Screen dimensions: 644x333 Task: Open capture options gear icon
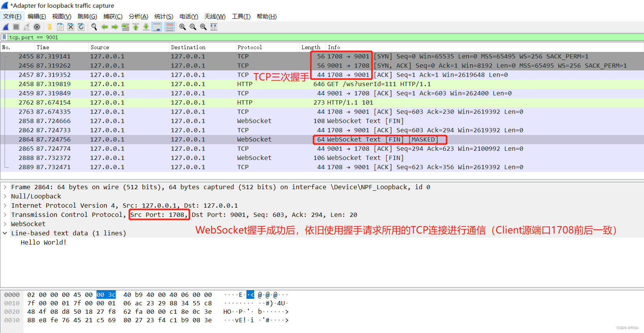point(37,27)
